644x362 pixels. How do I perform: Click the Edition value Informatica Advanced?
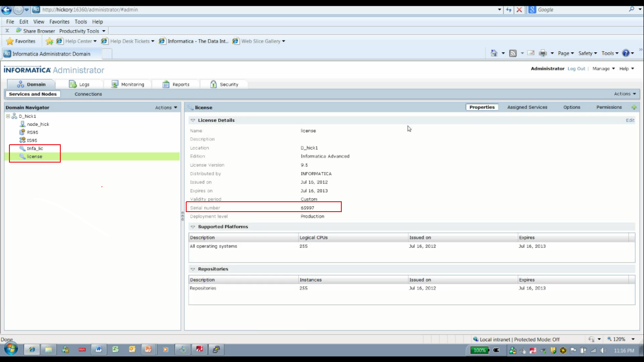tap(325, 156)
